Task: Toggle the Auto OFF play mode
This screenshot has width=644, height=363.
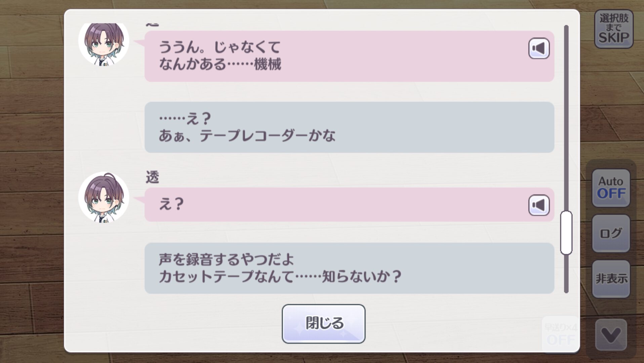Action: [x=610, y=188]
